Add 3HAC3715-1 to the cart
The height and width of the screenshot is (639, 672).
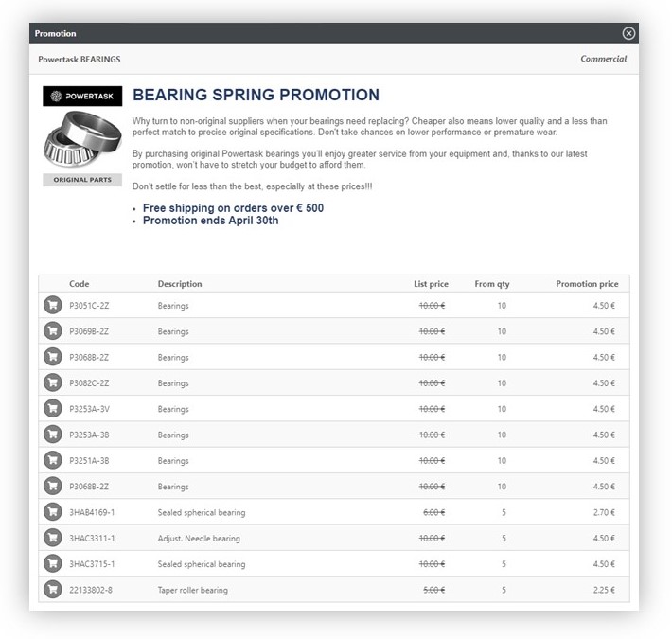click(53, 563)
